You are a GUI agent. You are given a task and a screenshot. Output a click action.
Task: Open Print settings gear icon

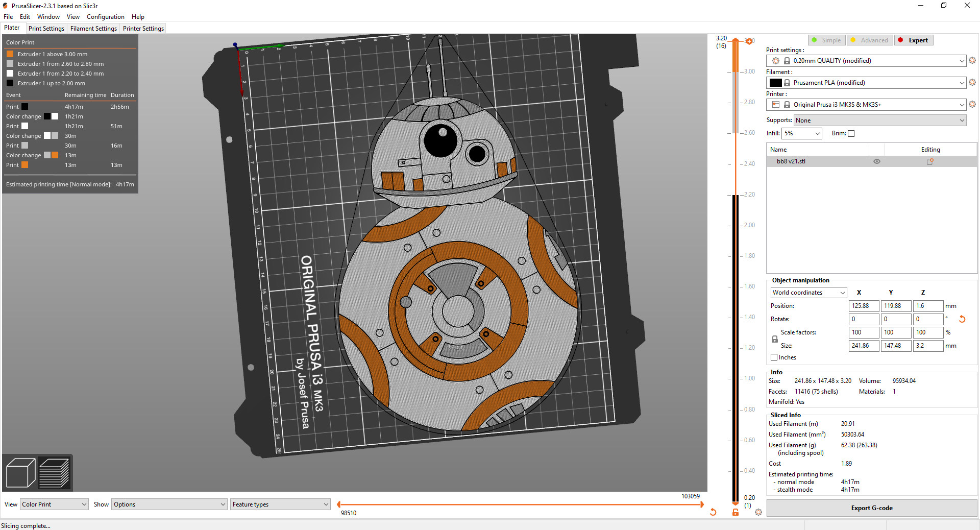coord(972,60)
